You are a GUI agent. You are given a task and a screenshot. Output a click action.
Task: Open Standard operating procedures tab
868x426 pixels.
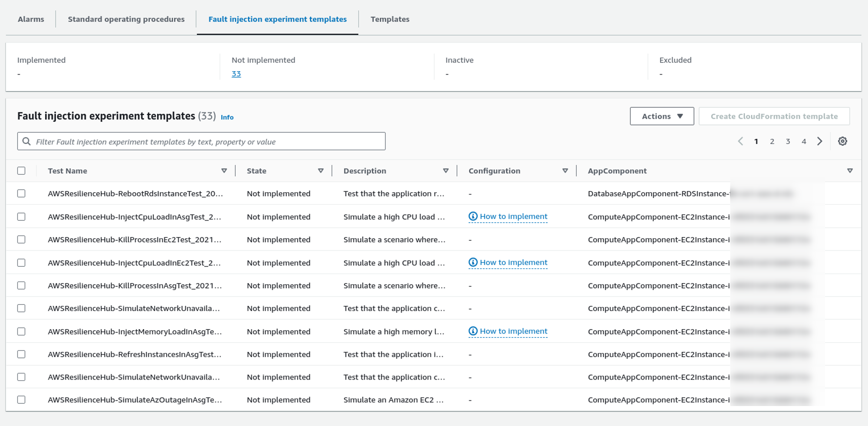click(126, 19)
